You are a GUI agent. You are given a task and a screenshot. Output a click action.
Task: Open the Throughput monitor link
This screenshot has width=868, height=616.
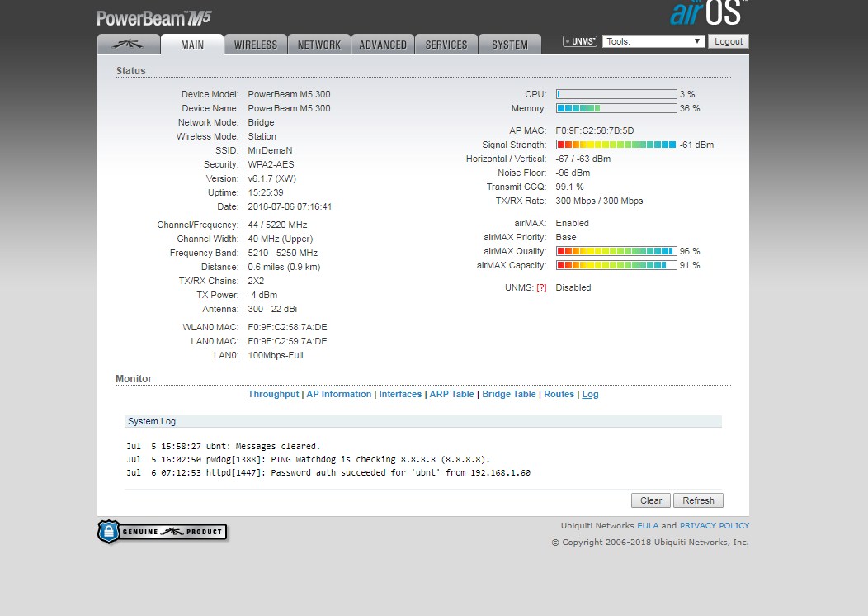click(273, 394)
